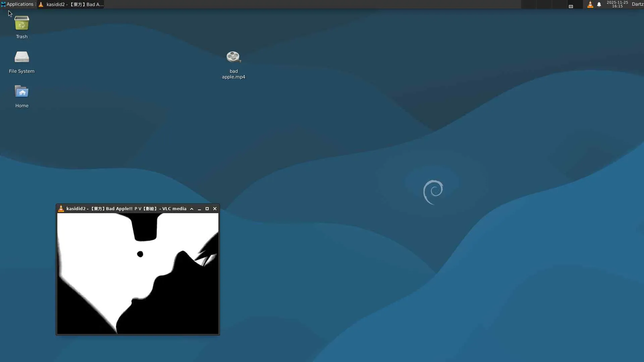This screenshot has width=644, height=362.
Task: Click the panel separator handle after Applications
Action: pos(36,4)
